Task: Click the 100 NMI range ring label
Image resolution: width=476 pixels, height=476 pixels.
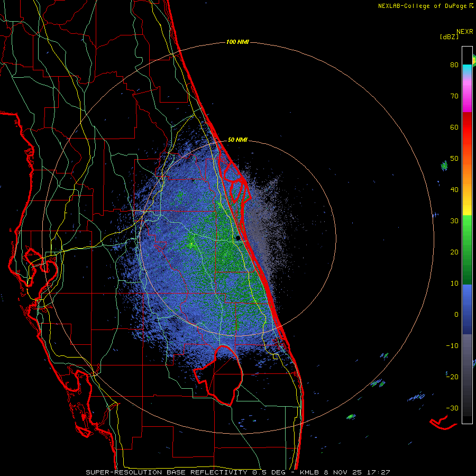Action: coord(237,42)
